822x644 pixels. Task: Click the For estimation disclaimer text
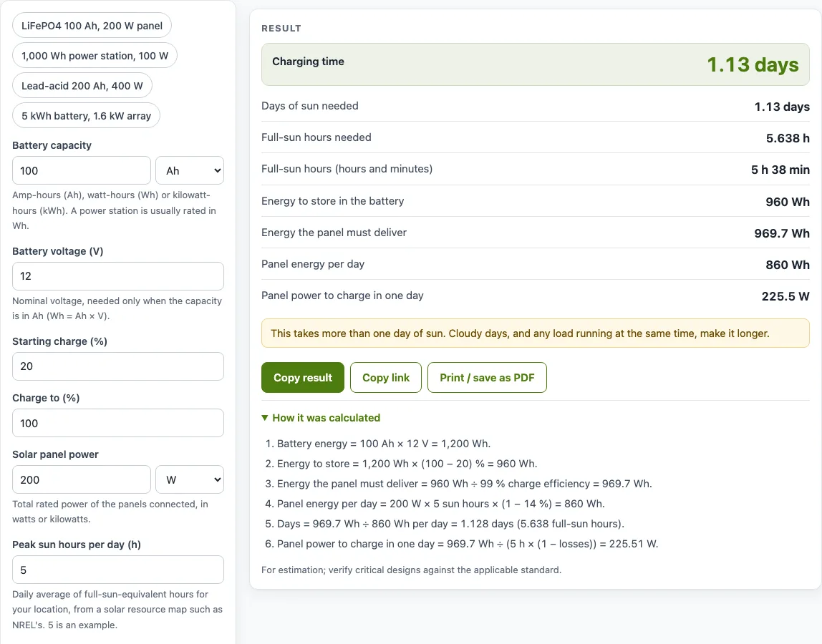412,570
